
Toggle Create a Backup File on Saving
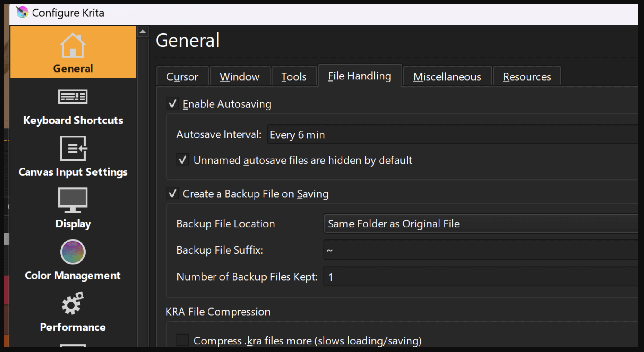(173, 194)
